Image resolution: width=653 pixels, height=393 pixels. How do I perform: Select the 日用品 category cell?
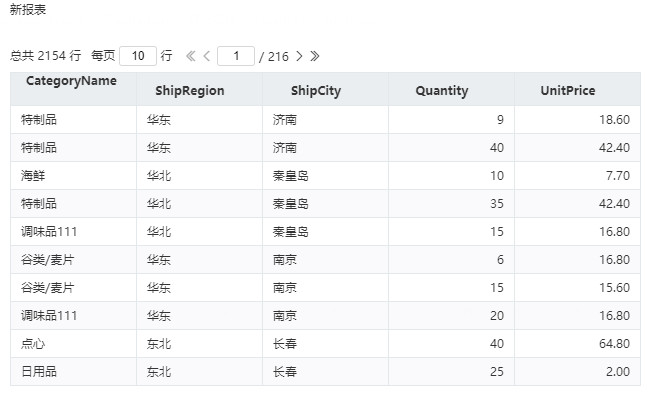pos(73,372)
